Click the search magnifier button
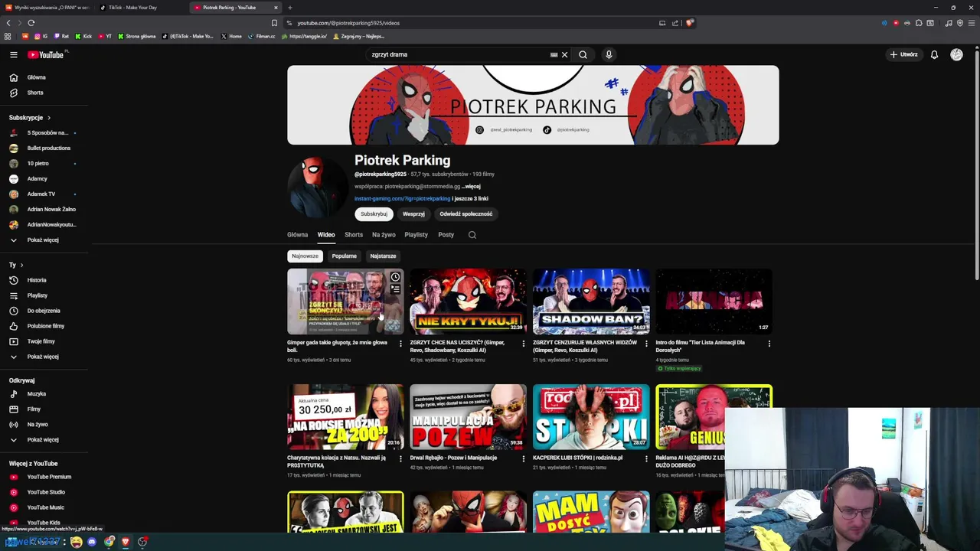 583,54
